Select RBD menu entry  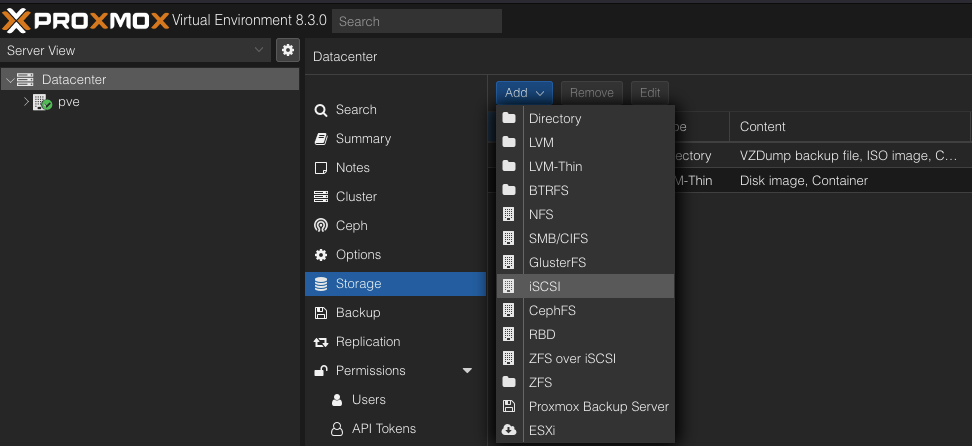pyautogui.click(x=585, y=334)
